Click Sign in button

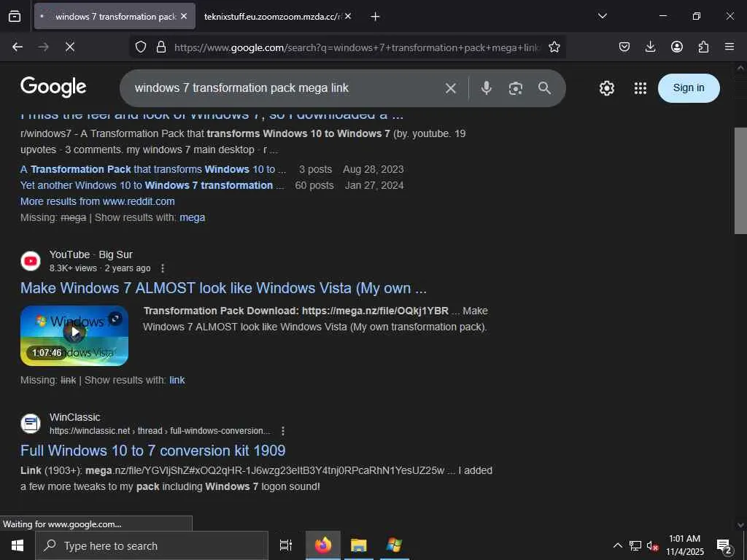click(x=689, y=88)
